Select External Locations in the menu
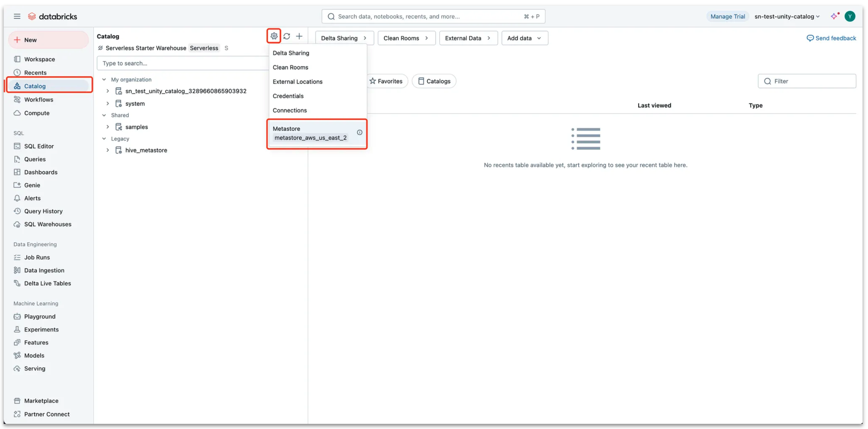 [x=297, y=82]
